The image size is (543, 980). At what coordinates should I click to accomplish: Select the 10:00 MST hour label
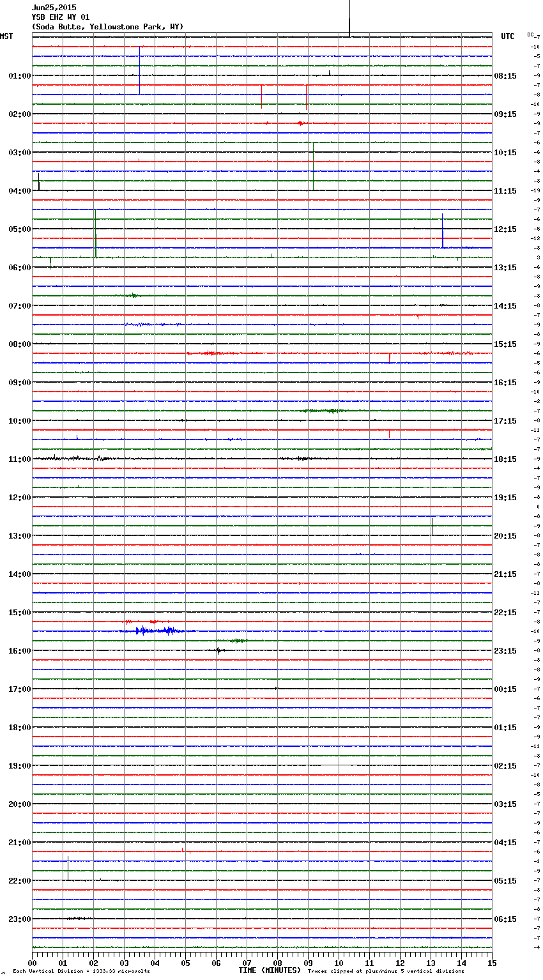[20, 421]
